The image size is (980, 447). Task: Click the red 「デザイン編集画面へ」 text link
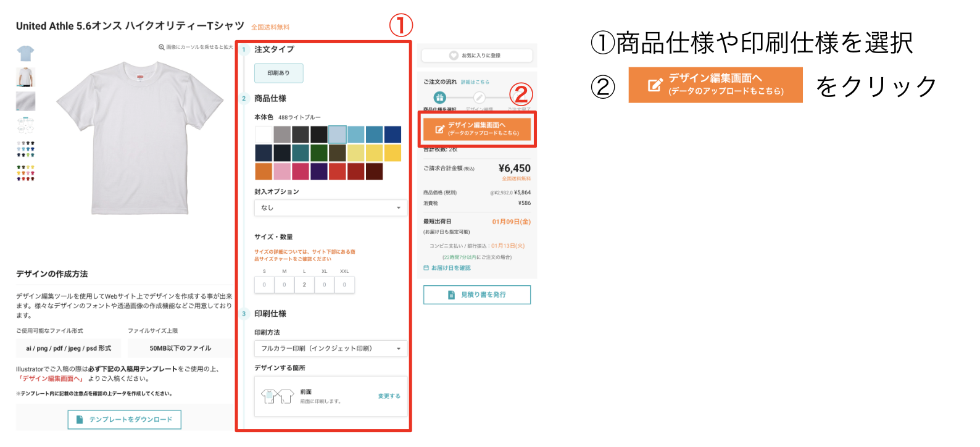point(51,379)
